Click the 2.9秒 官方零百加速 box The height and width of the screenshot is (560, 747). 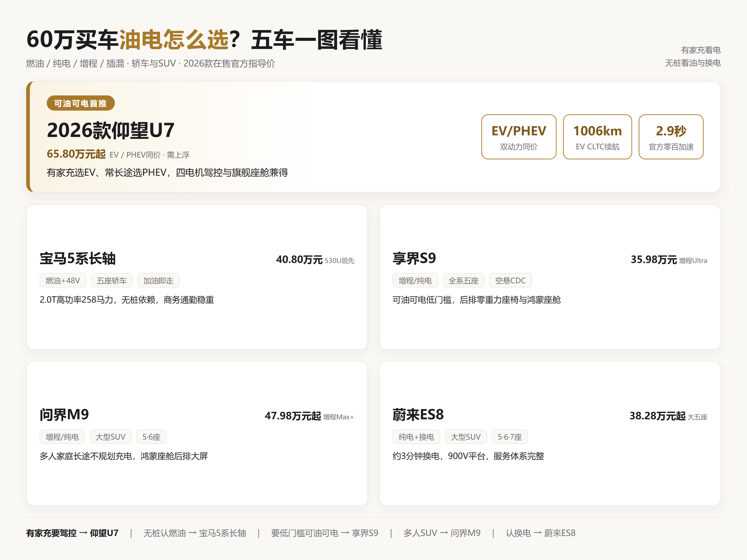tap(671, 137)
